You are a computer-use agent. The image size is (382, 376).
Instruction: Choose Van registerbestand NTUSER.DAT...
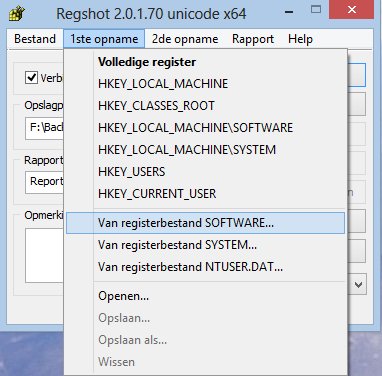pos(205,267)
